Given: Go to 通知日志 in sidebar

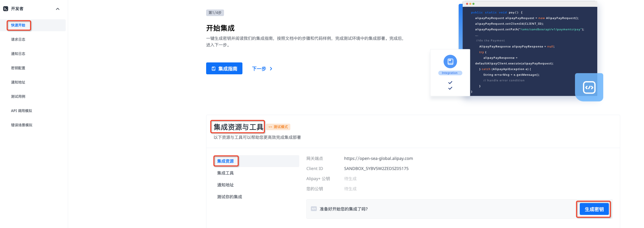Looking at the screenshot, I should [x=18, y=54].
